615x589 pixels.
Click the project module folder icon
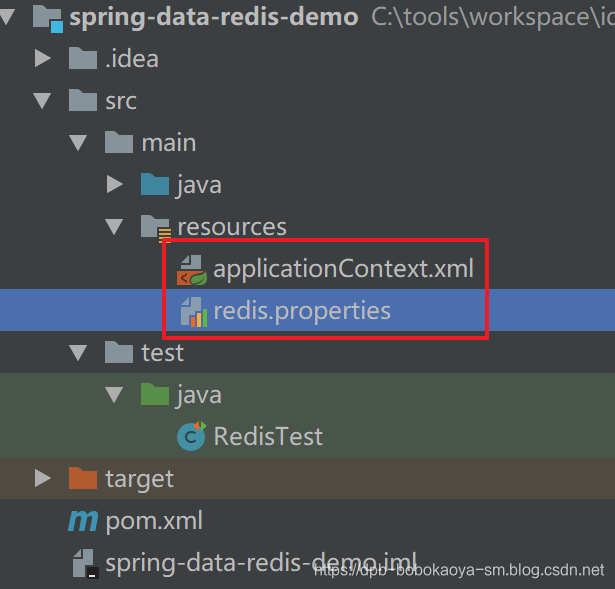47,19
